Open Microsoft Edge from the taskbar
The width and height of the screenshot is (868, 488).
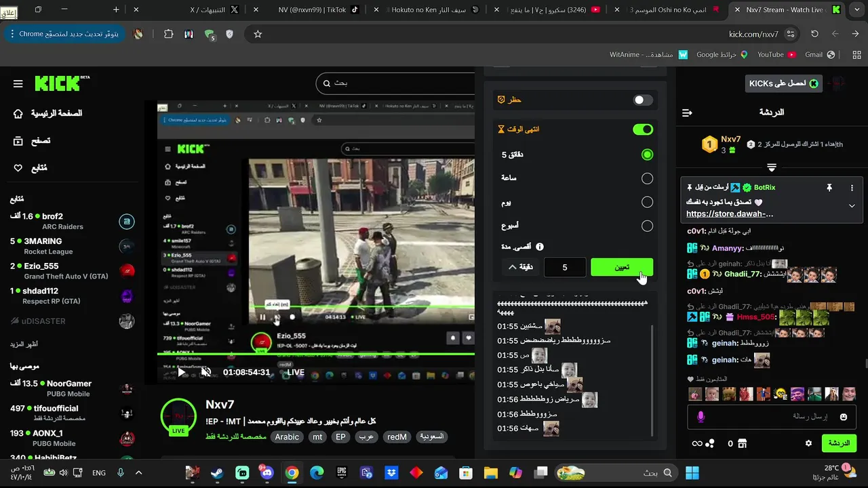point(317,472)
